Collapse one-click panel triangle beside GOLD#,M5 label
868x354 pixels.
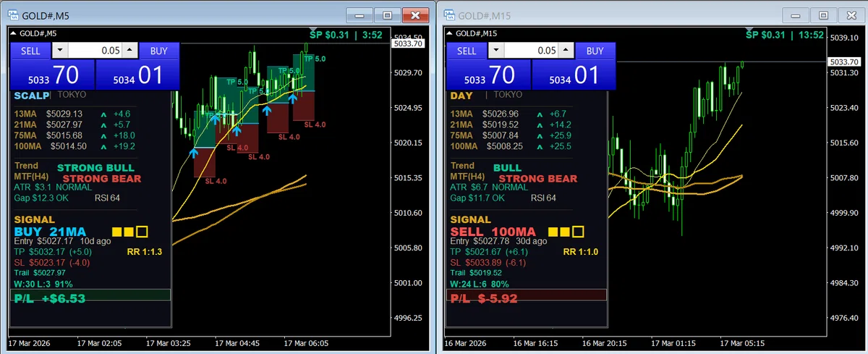click(x=14, y=33)
